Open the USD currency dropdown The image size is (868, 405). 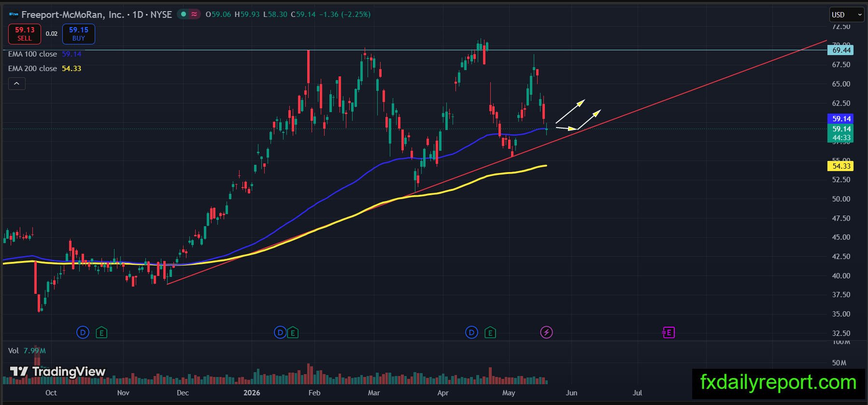847,15
